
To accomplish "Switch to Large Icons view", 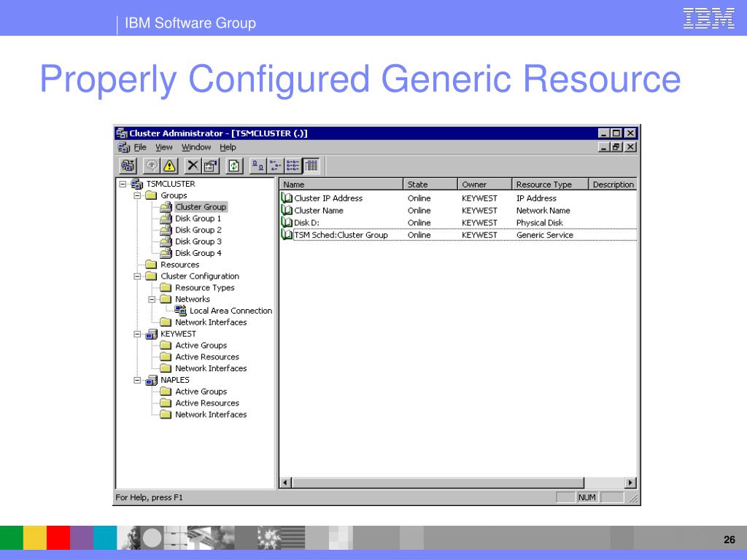I will [x=258, y=166].
